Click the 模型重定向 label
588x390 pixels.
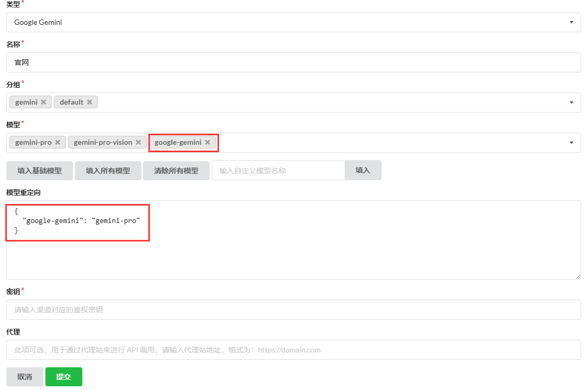pyautogui.click(x=23, y=192)
